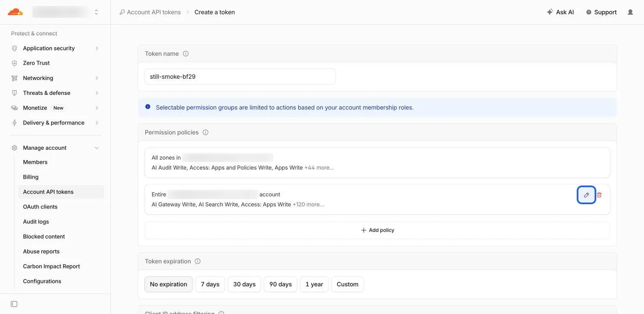Expand Networking chevron
Image resolution: width=644 pixels, height=314 pixels.
click(x=97, y=78)
